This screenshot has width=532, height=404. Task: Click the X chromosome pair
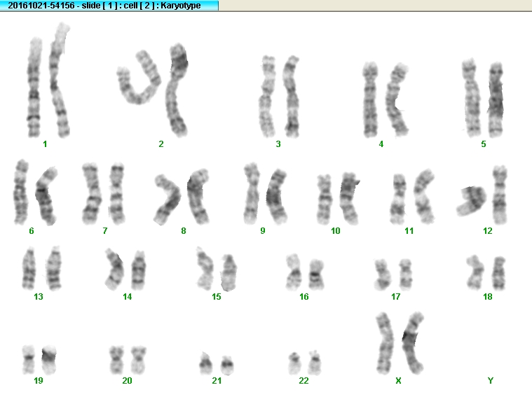pos(400,343)
